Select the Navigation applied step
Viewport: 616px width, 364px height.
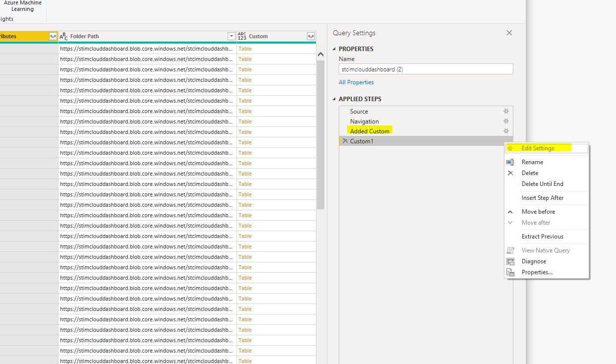click(426, 121)
